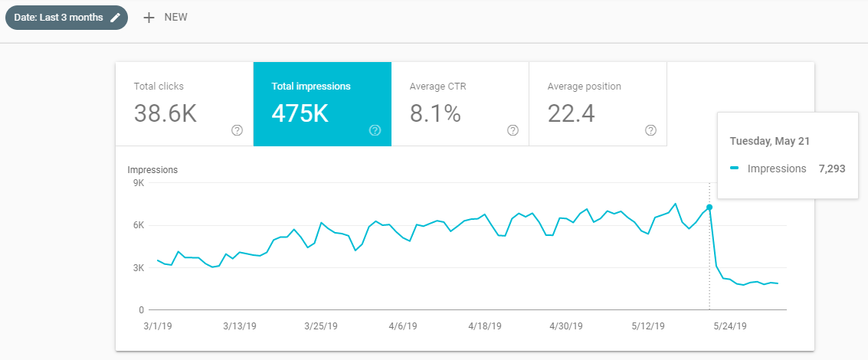Open help icon on Average CTR card
868x360 pixels.
tap(513, 130)
